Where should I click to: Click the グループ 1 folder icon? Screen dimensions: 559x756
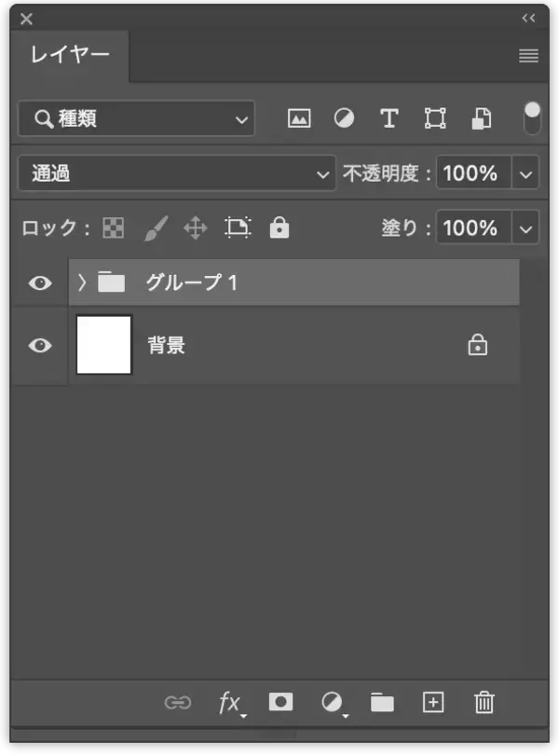coord(111,282)
